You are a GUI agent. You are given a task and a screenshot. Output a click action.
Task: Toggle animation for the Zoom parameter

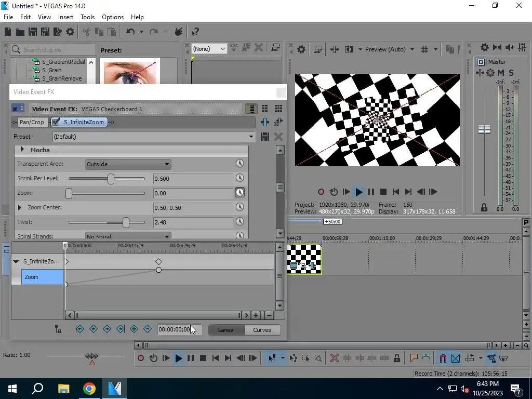point(240,193)
